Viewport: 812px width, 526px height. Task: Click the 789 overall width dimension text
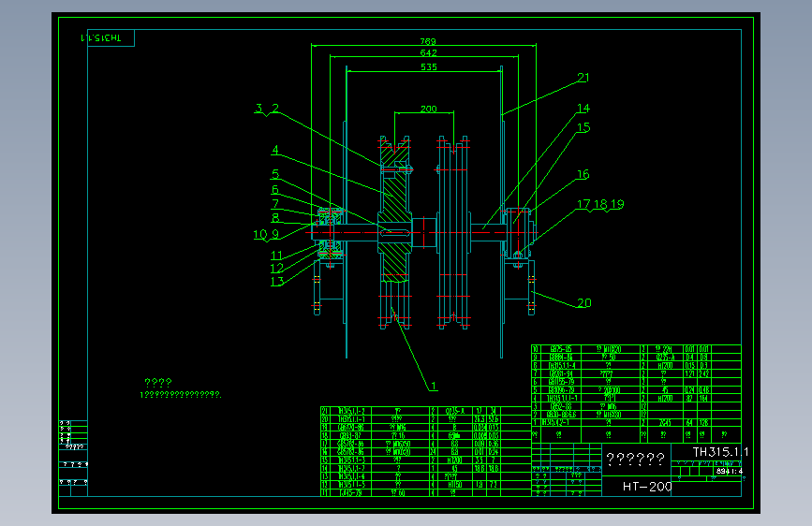[x=428, y=41]
